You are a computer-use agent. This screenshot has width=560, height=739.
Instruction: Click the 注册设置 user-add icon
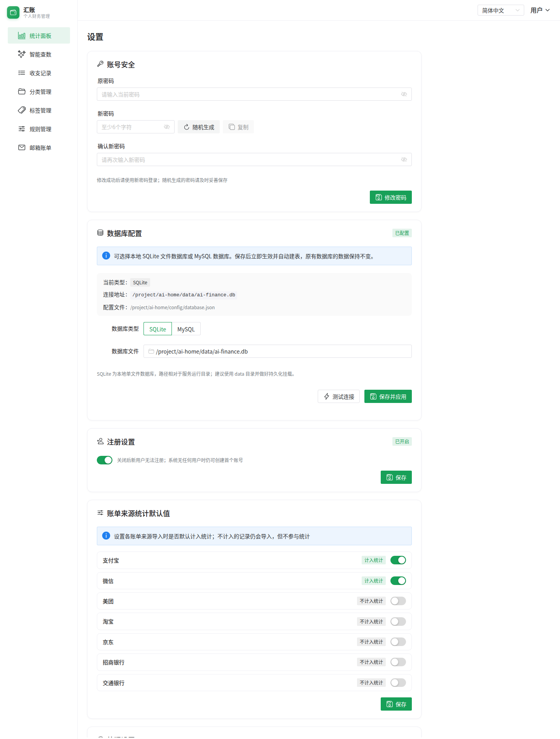click(x=100, y=441)
